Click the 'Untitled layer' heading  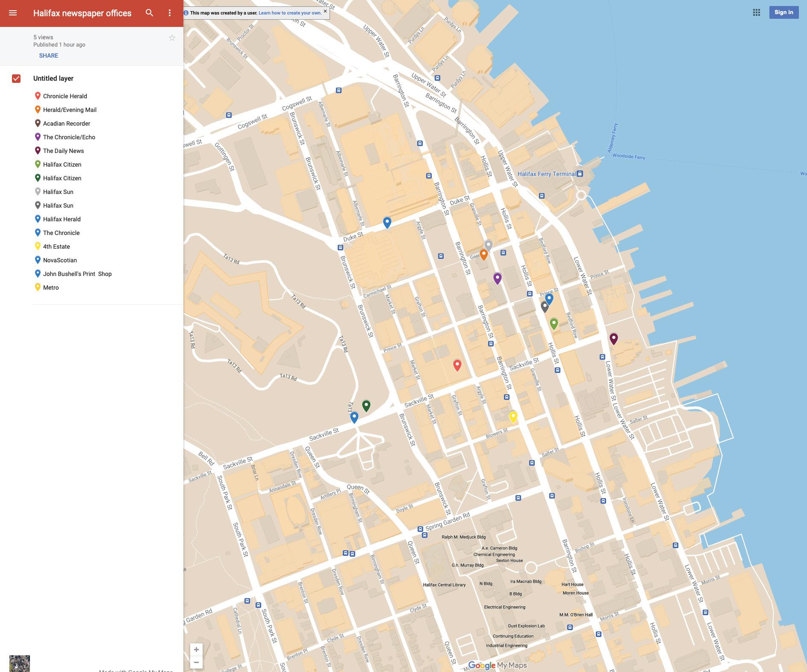[53, 78]
